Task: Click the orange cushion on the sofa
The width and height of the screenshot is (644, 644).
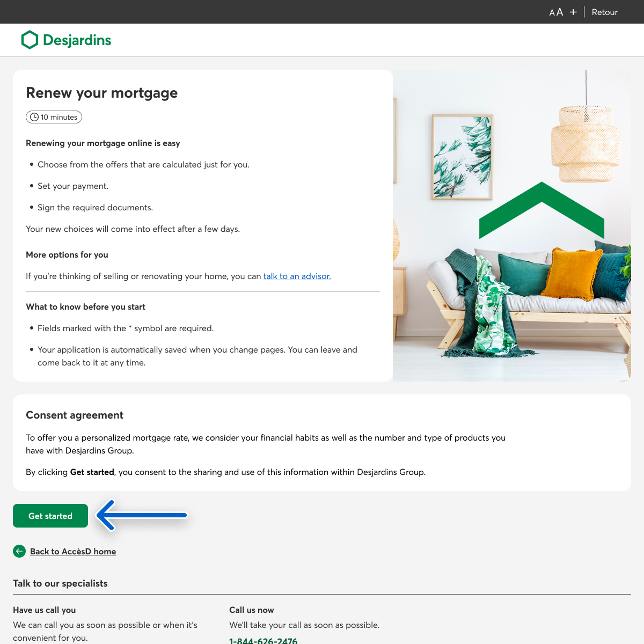Action: click(572, 273)
